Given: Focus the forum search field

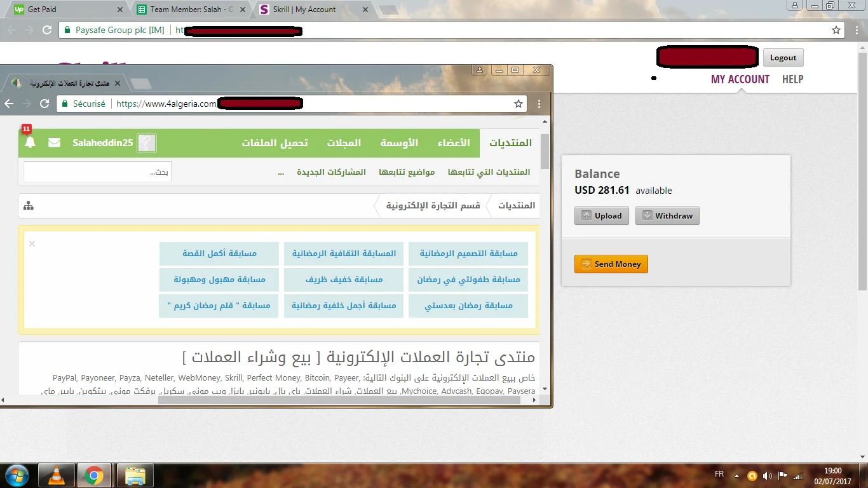Looking at the screenshot, I should [97, 172].
